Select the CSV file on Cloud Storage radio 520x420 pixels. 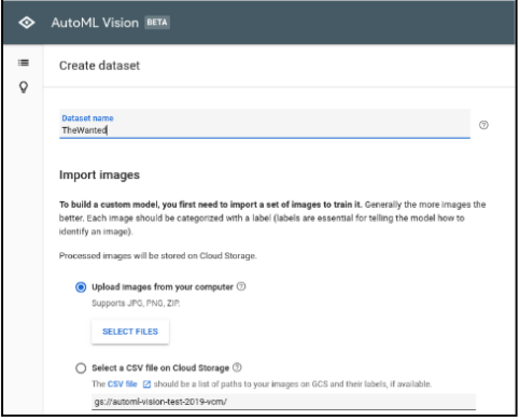tap(81, 368)
